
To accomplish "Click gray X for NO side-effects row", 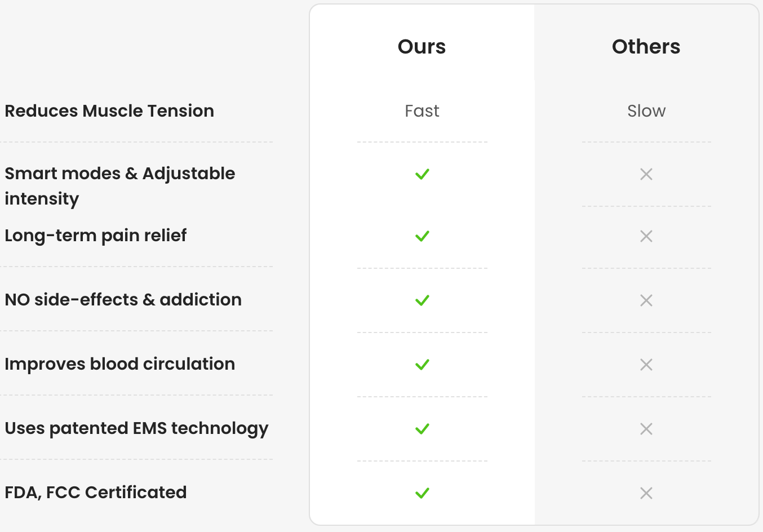I will point(646,300).
